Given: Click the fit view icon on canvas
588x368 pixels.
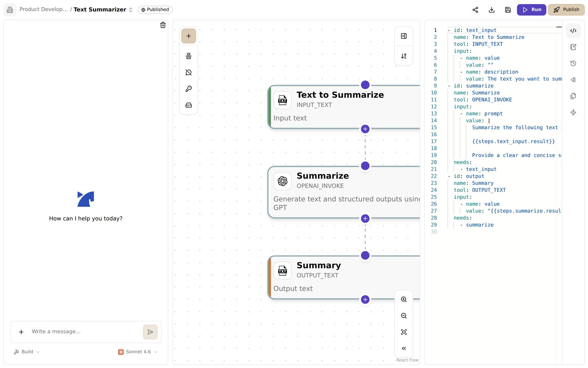Looking at the screenshot, I should pyautogui.click(x=404, y=332).
